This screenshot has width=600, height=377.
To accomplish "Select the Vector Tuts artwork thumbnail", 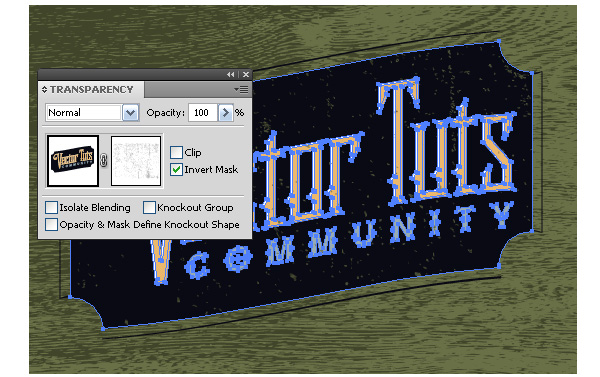I will [73, 161].
